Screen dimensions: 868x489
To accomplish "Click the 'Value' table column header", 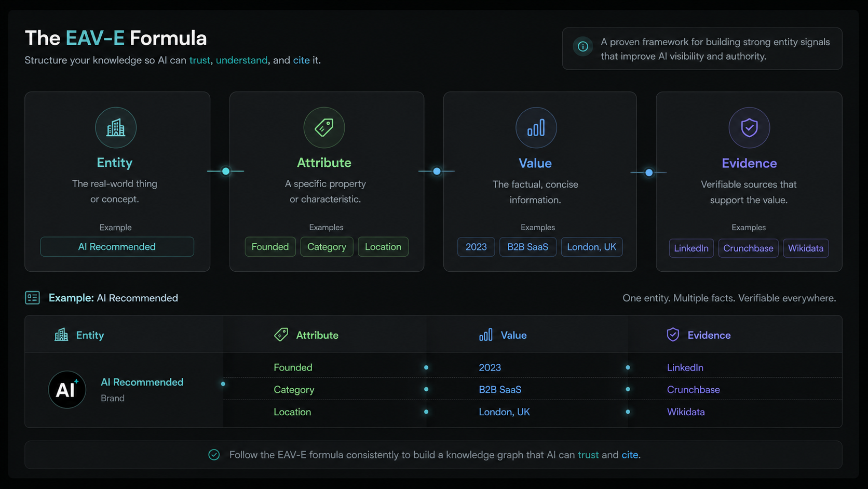I will coord(514,335).
